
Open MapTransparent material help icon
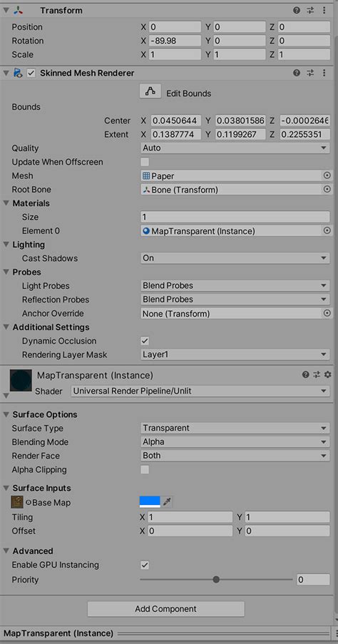pos(305,374)
